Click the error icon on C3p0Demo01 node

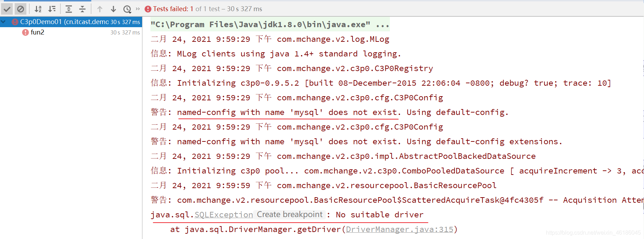tap(15, 22)
